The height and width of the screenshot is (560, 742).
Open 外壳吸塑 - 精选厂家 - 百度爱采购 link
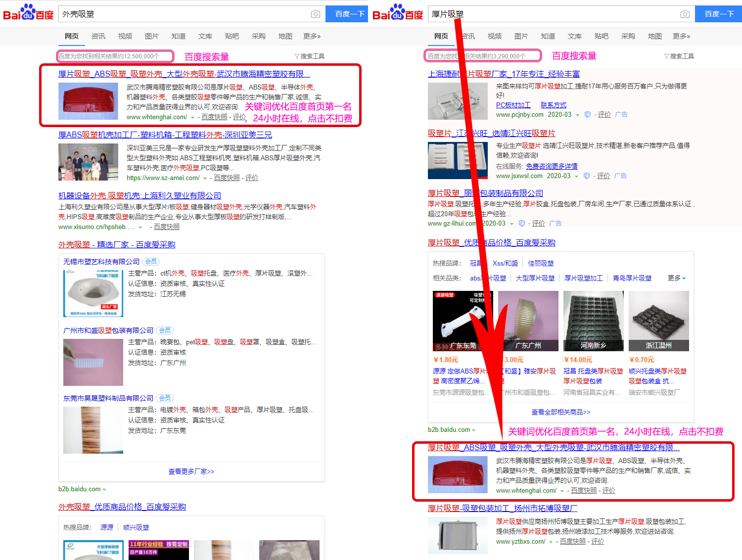[x=117, y=244]
